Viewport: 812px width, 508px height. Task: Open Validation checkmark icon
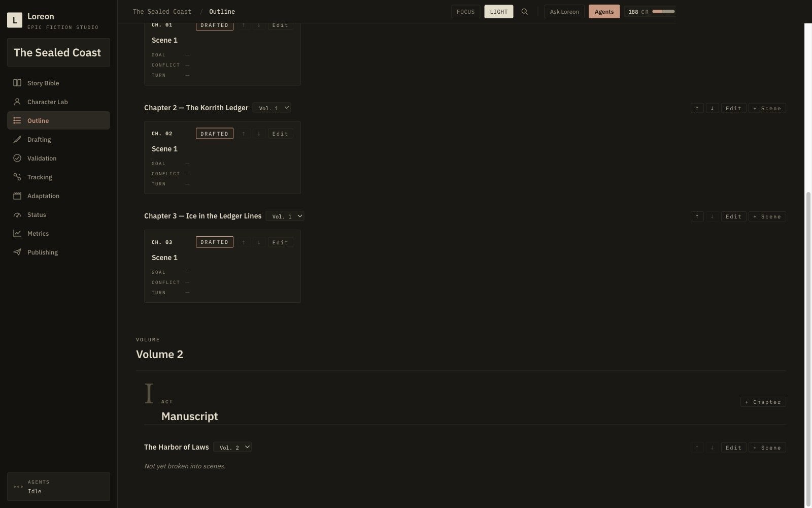(x=17, y=158)
